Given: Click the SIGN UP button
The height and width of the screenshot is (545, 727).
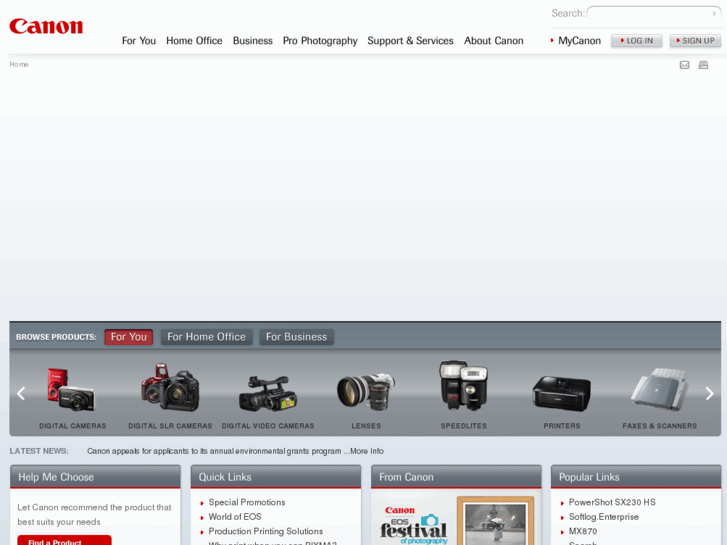Looking at the screenshot, I should tap(695, 41).
